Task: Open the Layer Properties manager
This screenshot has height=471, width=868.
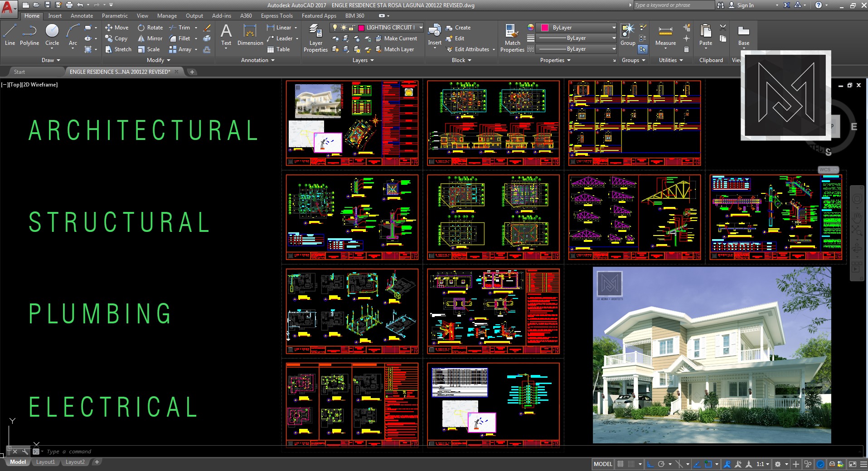Action: click(315, 38)
